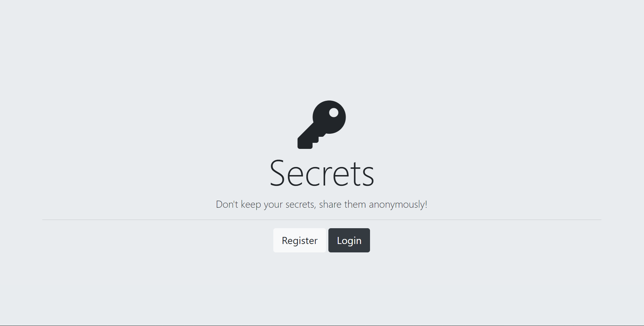Image resolution: width=644 pixels, height=326 pixels.
Task: Click the word "them" in the subtitle
Action: coord(355,204)
